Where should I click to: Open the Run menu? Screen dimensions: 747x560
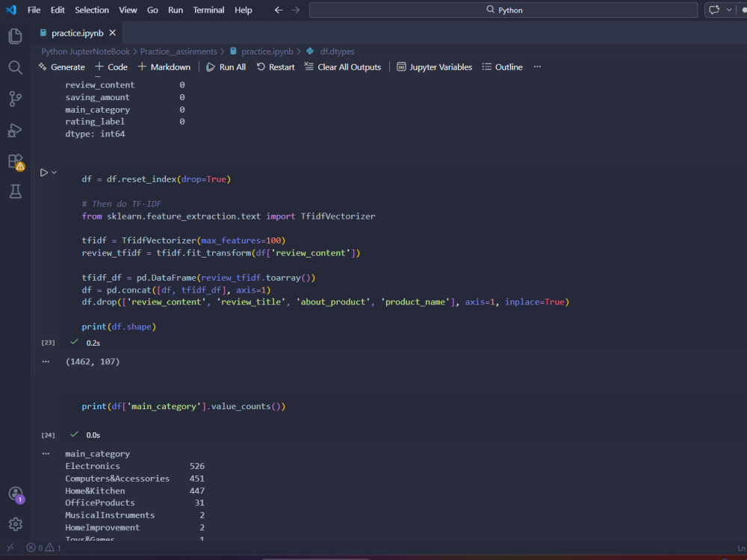(x=176, y=10)
